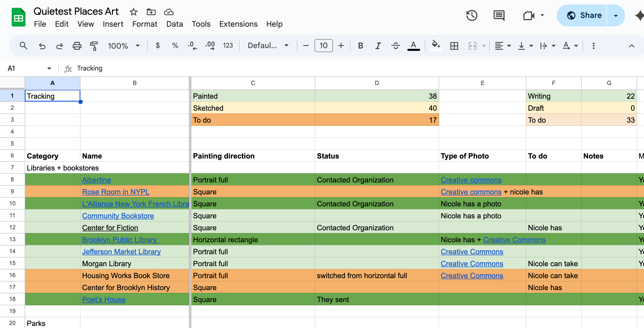Click the borders grid icon
The width and height of the screenshot is (644, 328).
pyautogui.click(x=454, y=46)
